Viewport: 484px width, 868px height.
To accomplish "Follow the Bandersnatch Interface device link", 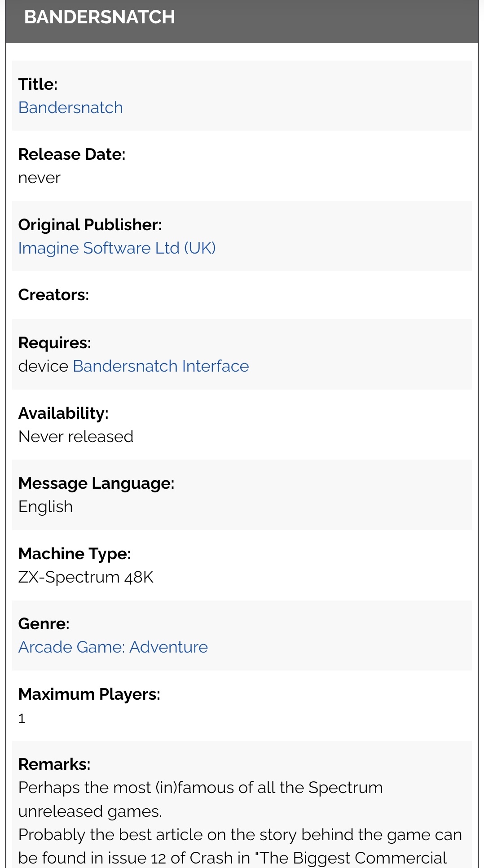I will [x=161, y=366].
